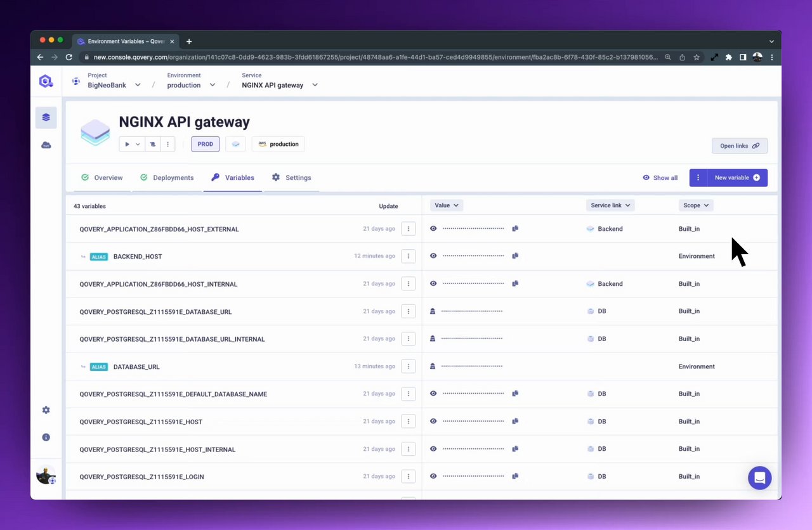Open the Value column dropdown
The image size is (812, 530).
pos(447,205)
